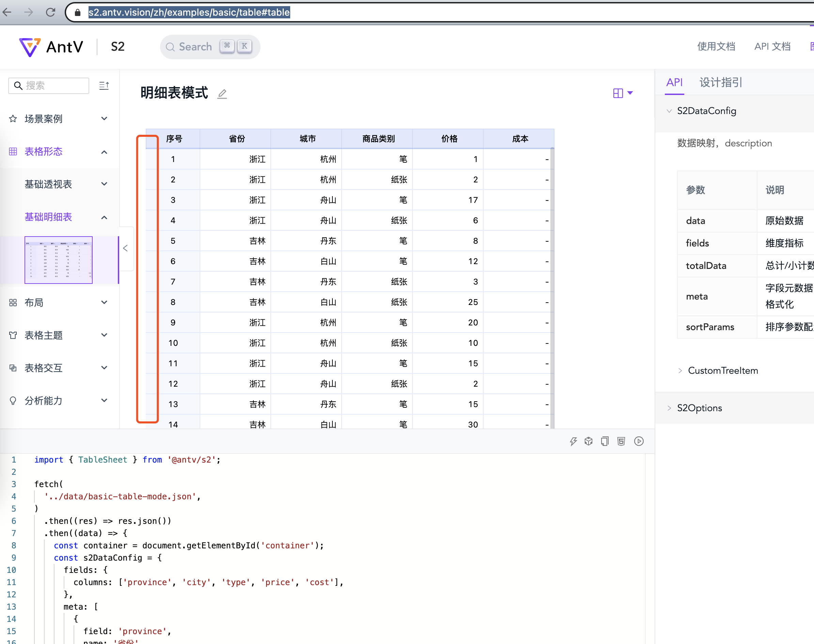The width and height of the screenshot is (814, 644).
Task: Run the code with the circular play icon
Action: pos(639,441)
